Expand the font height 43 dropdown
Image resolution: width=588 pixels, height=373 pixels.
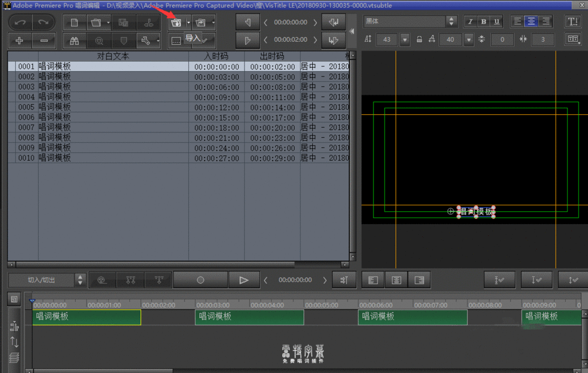[x=405, y=39]
